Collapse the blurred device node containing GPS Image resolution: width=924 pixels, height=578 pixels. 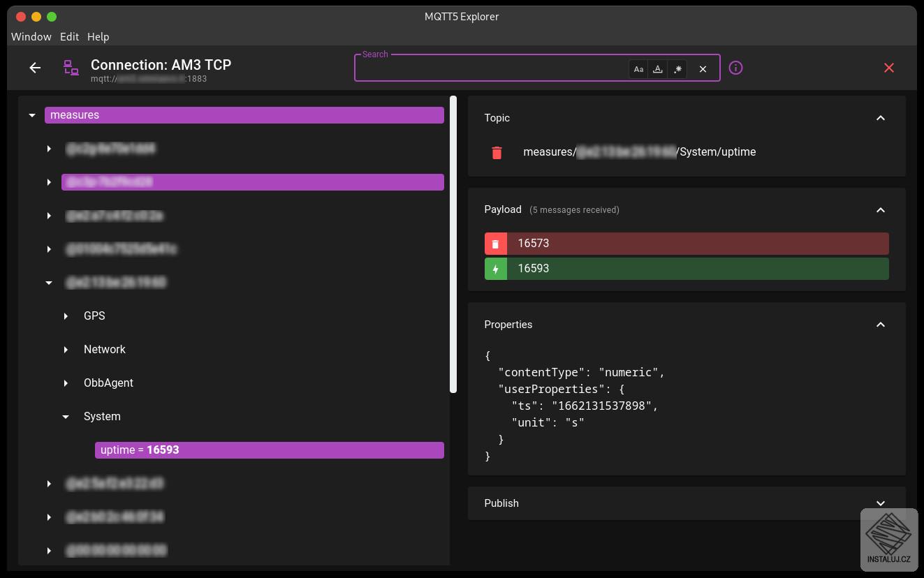click(49, 283)
